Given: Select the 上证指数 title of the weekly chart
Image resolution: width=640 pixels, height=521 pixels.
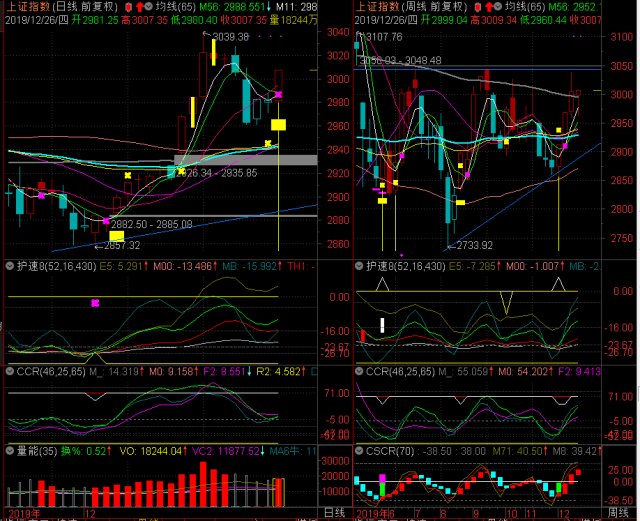Looking at the screenshot, I should [379, 6].
